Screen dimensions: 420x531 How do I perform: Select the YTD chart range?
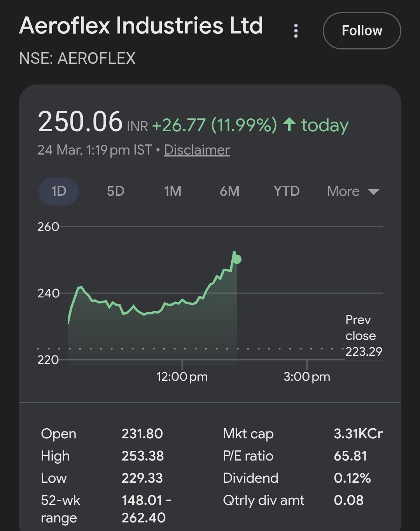pyautogui.click(x=286, y=191)
